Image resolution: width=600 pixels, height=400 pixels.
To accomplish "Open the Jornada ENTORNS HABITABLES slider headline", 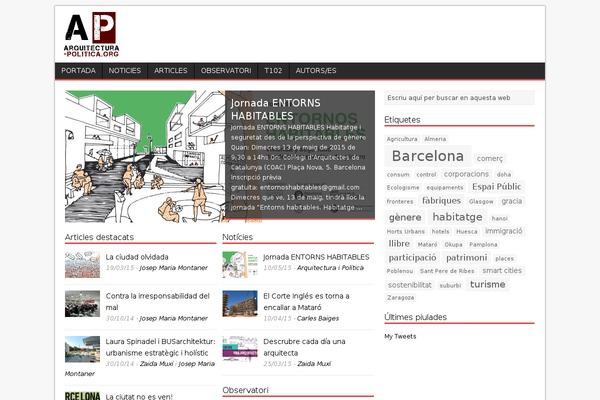I will point(276,109).
